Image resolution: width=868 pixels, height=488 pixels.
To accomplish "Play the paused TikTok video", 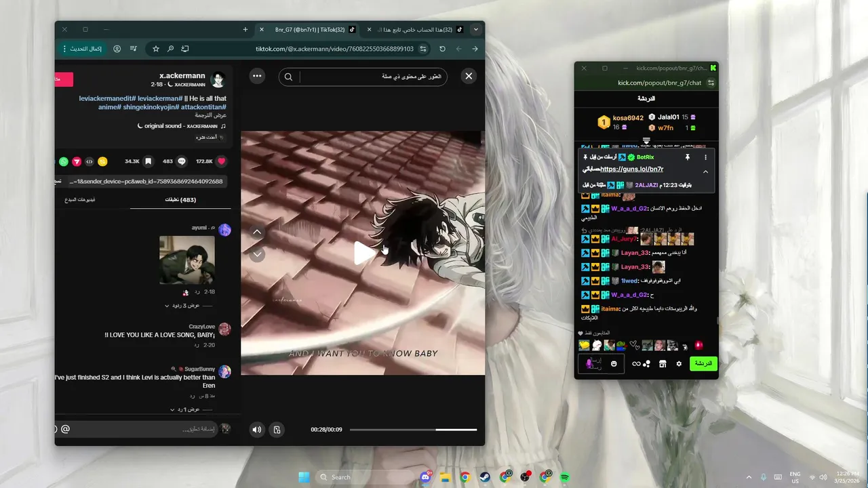I will [x=363, y=253].
